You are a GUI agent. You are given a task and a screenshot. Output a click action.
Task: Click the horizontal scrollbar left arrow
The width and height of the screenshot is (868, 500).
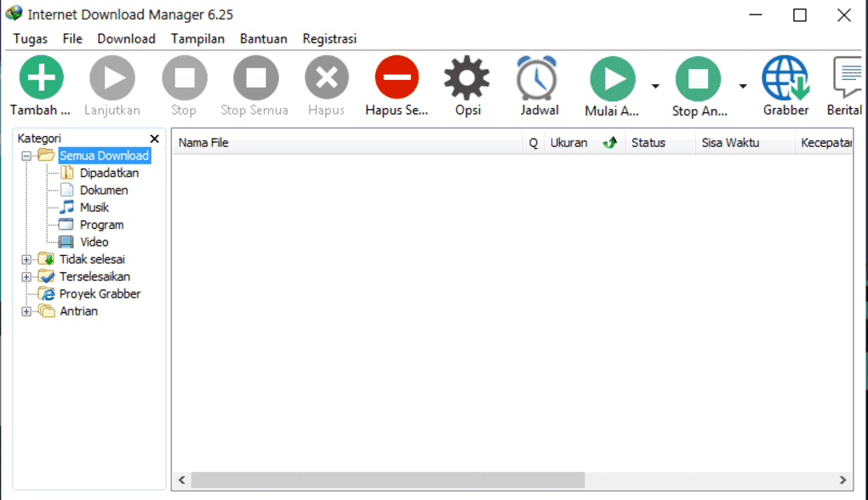[x=181, y=480]
